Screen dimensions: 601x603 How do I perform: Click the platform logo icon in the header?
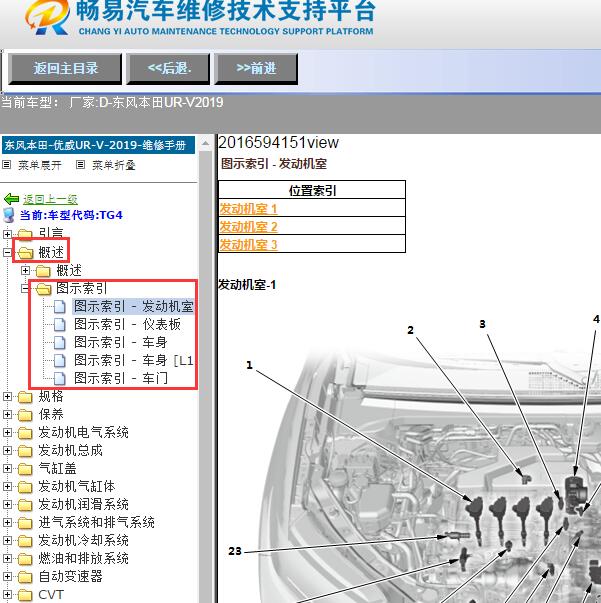coord(47,17)
